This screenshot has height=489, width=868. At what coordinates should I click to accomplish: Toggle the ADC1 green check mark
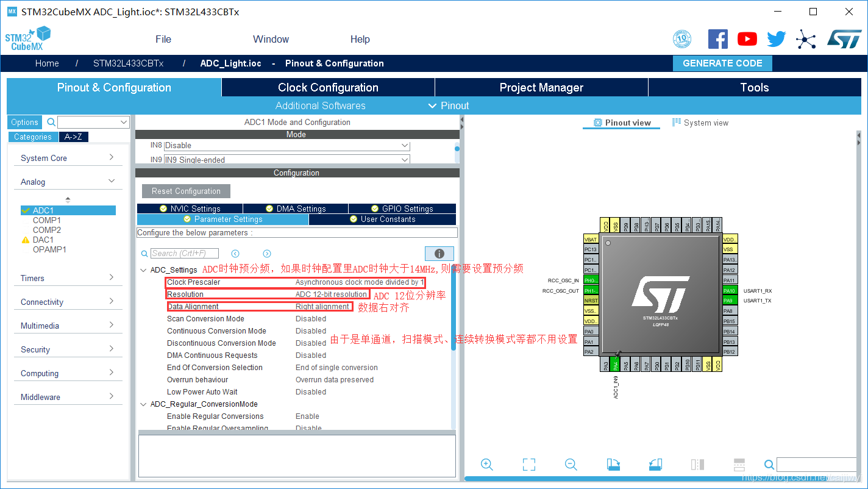click(x=26, y=210)
